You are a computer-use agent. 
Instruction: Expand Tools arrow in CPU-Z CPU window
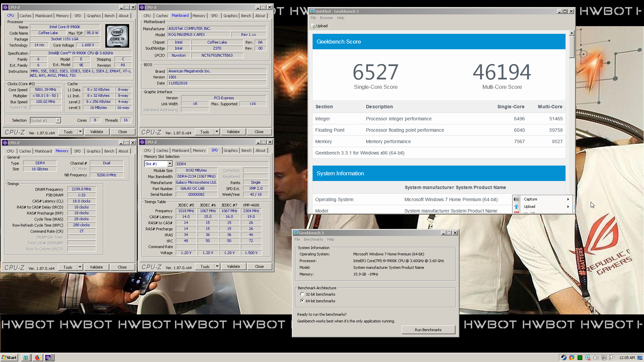pyautogui.click(x=80, y=132)
